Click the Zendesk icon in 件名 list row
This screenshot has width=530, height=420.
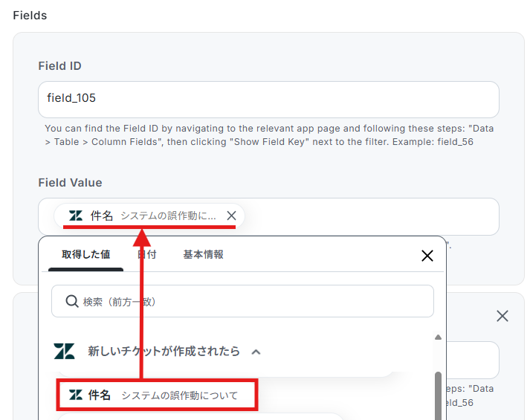(76, 395)
